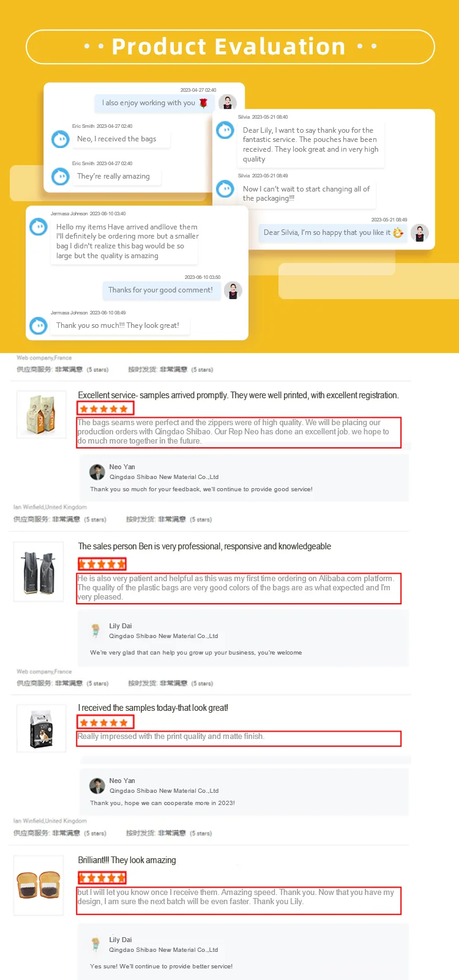Screen dimensions: 459x980
Task: Click Lily Dai's avatar in the 'very glad' reply
Action: click(95, 630)
